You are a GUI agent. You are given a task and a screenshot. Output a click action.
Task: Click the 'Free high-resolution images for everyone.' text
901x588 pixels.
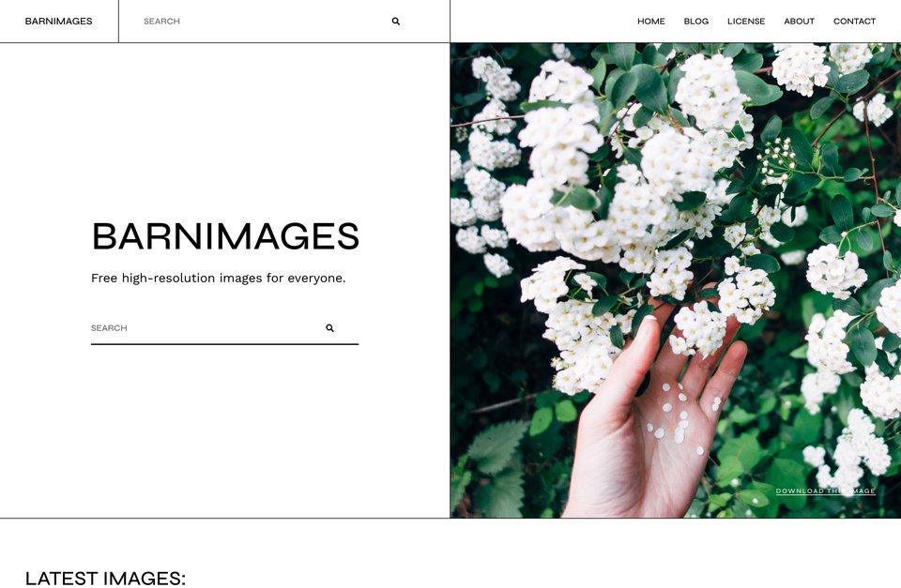point(219,278)
